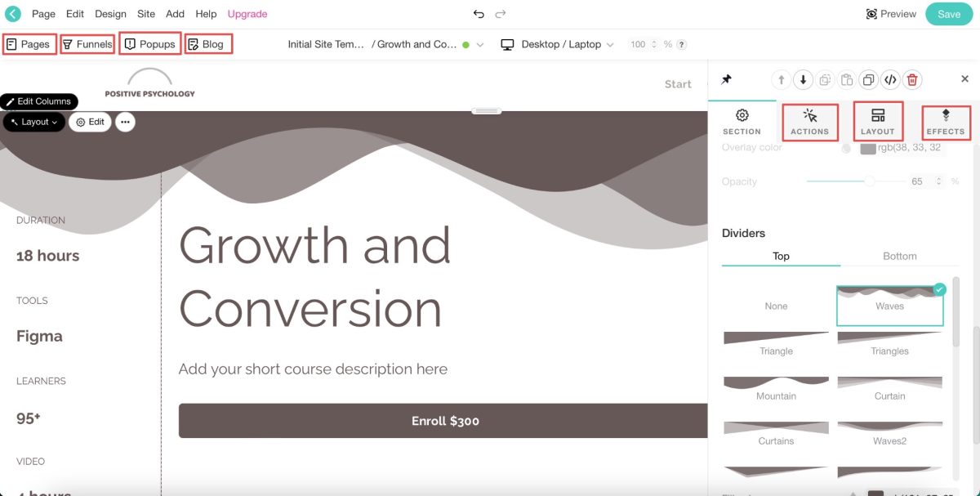Click the move section up arrow icon
980x496 pixels.
click(x=781, y=79)
